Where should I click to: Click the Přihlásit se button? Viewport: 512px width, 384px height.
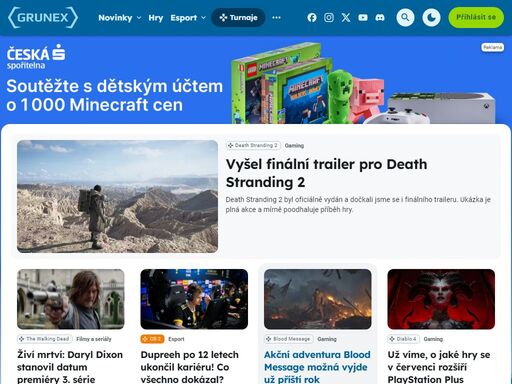click(476, 17)
